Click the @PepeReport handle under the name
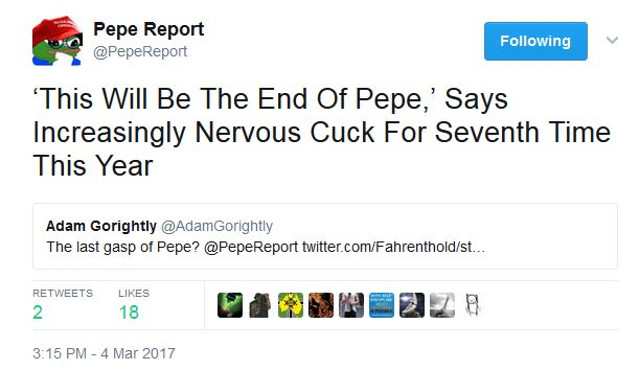Screen dimensions: 640x370 (140, 52)
